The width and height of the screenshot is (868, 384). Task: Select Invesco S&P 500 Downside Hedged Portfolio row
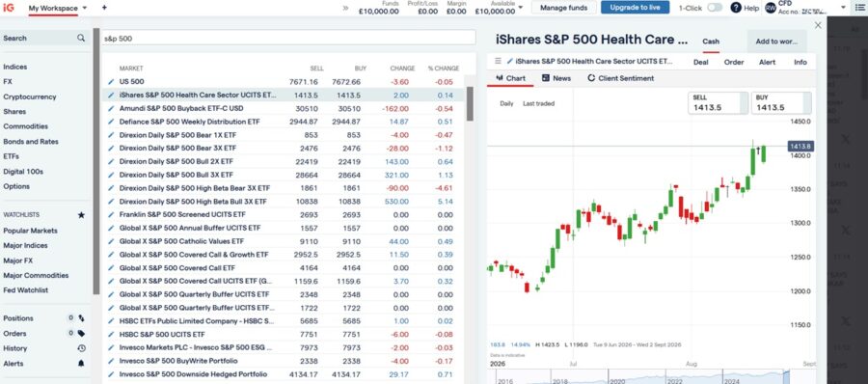tap(284, 374)
